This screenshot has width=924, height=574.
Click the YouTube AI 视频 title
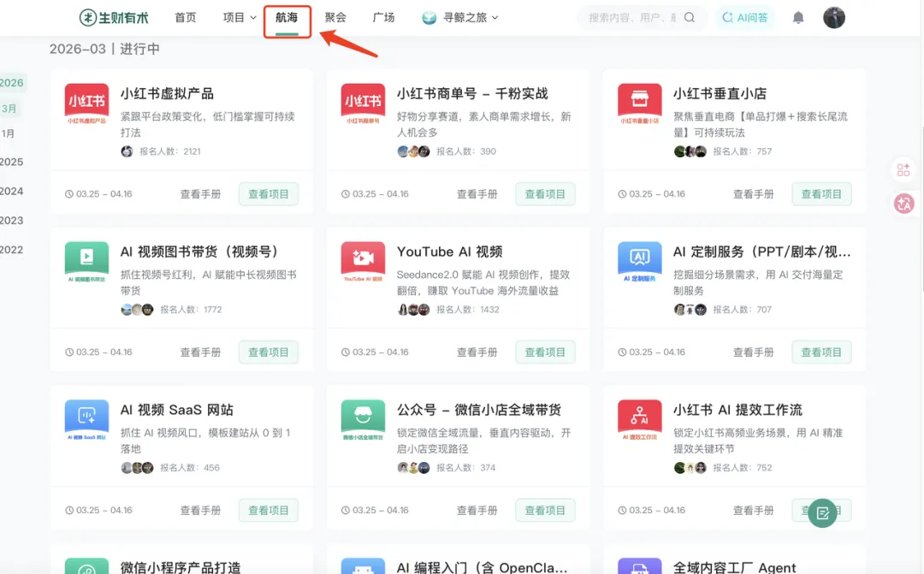pyautogui.click(x=450, y=251)
